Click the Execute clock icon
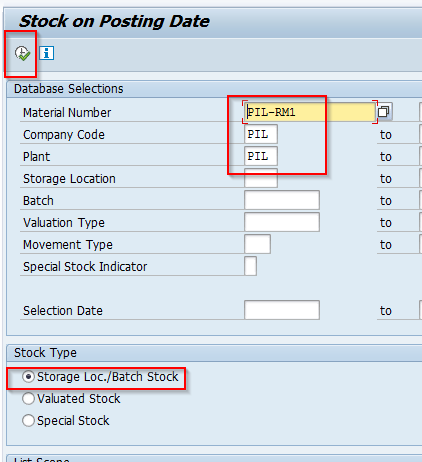This screenshot has width=422, height=462. [x=22, y=53]
